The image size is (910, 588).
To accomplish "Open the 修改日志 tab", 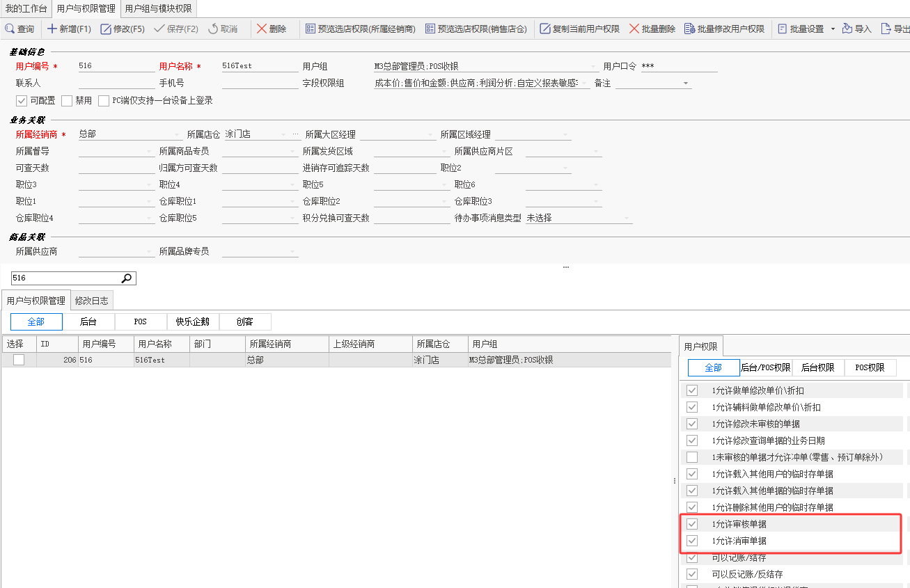I will point(91,301).
